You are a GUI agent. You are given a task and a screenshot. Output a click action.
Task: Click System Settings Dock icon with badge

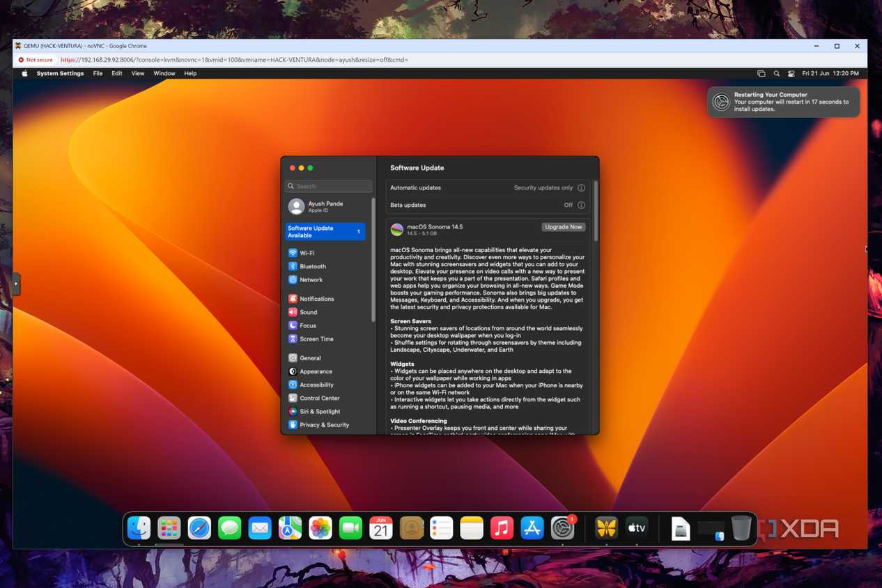click(x=563, y=528)
